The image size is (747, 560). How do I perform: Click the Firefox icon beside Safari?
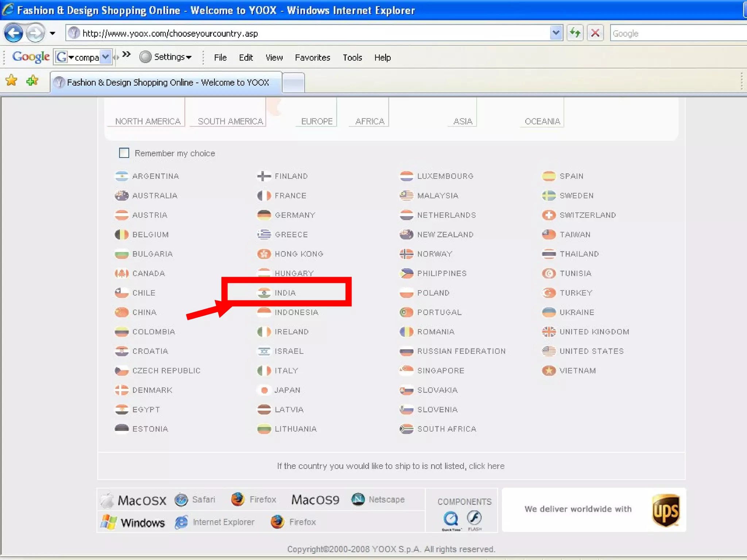(238, 499)
